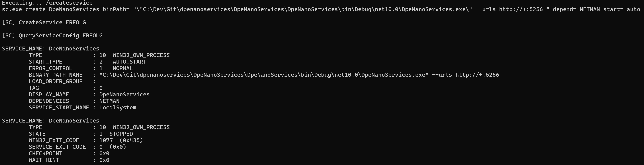Click the WAIT_HINT label

tap(44, 160)
